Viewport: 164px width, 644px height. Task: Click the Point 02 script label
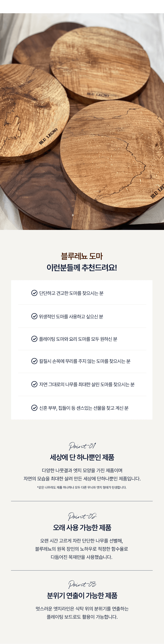(x=82, y=516)
